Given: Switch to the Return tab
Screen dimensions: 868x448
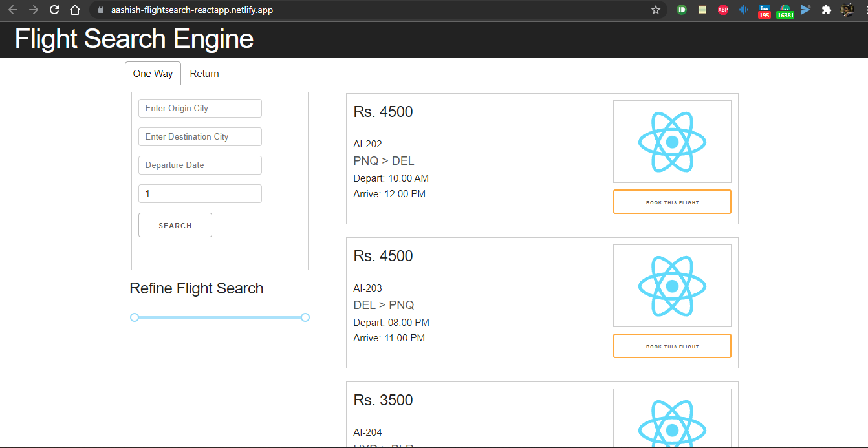Looking at the screenshot, I should coord(204,73).
